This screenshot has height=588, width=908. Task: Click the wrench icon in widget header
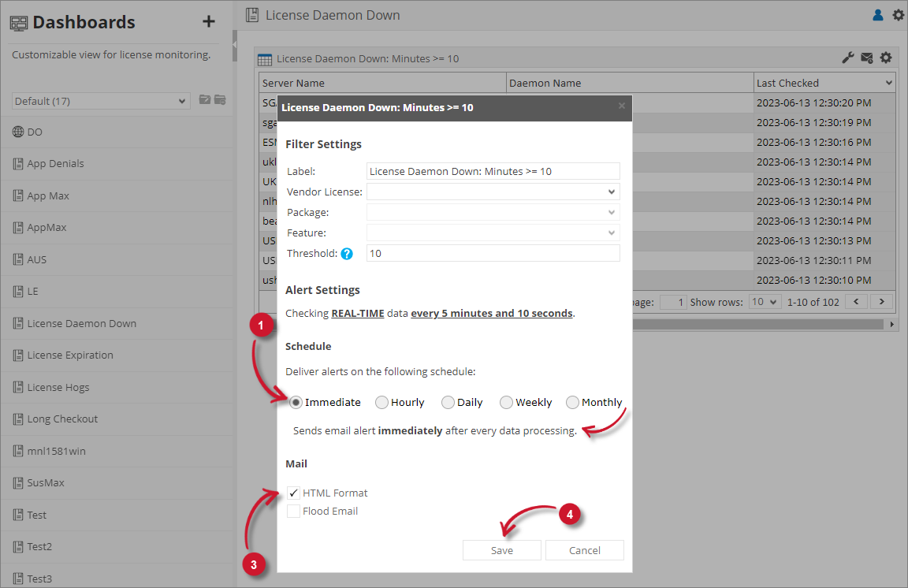coord(848,58)
